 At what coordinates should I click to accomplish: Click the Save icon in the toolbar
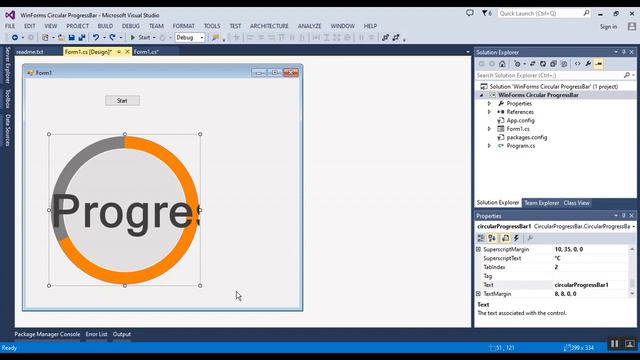click(x=71, y=38)
